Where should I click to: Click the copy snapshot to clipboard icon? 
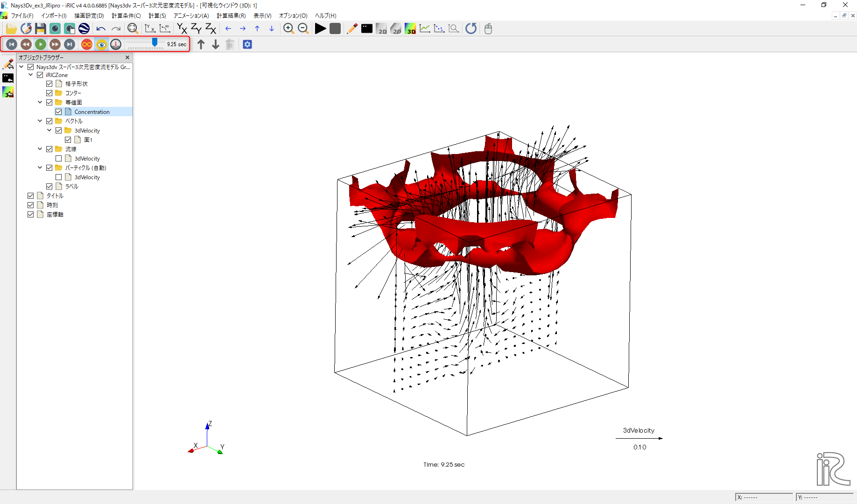(x=70, y=28)
